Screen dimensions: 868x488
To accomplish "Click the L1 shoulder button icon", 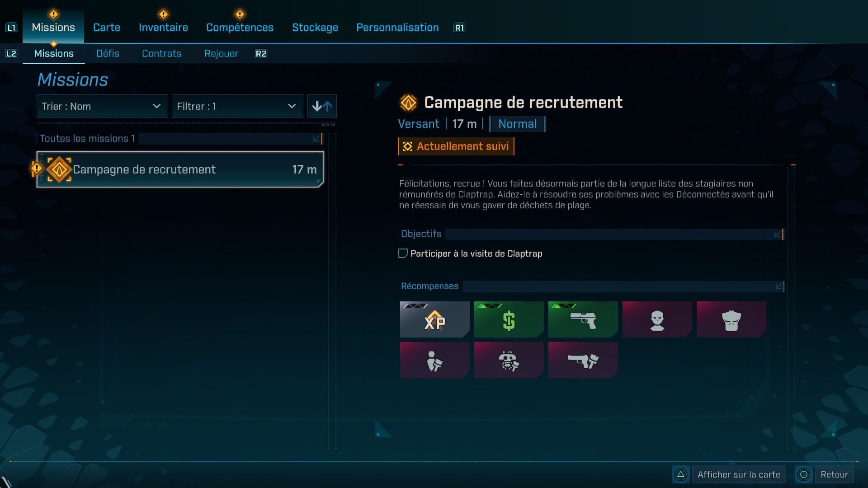I will point(11,28).
